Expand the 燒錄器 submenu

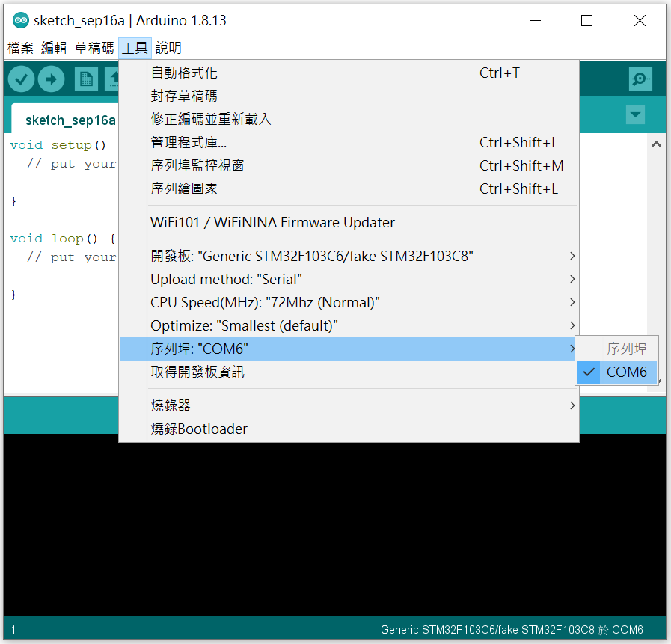pos(349,405)
